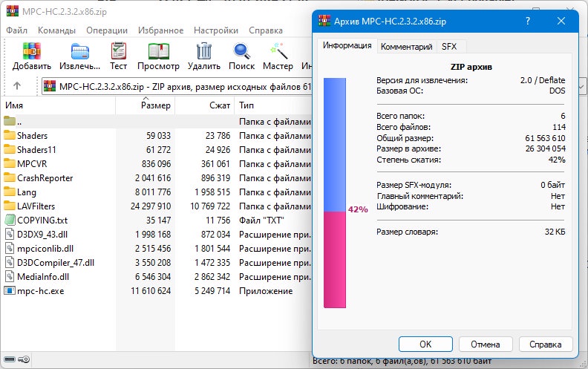Click the LAVFilters folder icon
This screenshot has height=369, width=588.
(x=10, y=206)
